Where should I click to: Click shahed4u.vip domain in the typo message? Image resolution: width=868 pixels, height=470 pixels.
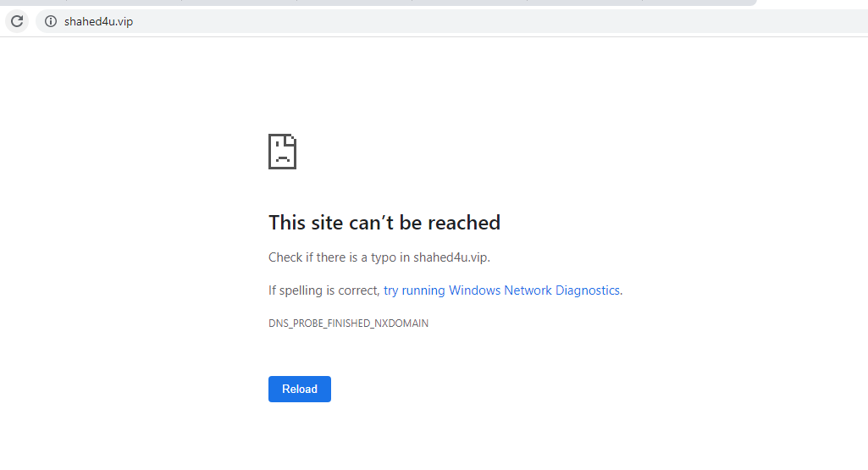tap(451, 257)
